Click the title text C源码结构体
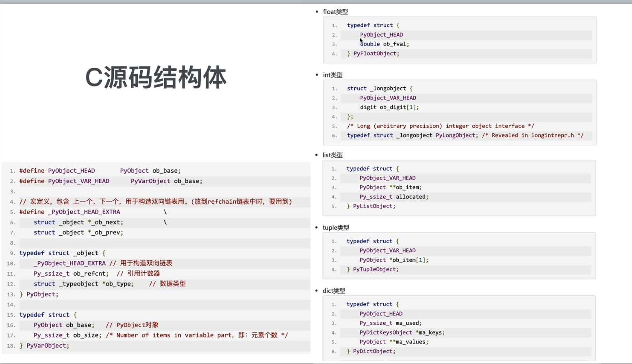The image size is (632, 364). 156,77
